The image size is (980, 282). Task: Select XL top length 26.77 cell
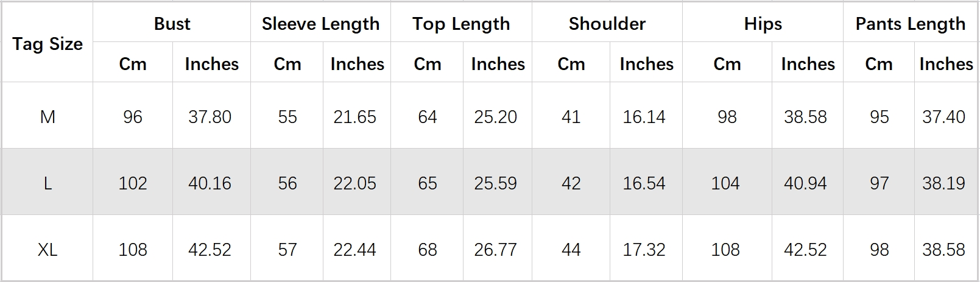(495, 249)
